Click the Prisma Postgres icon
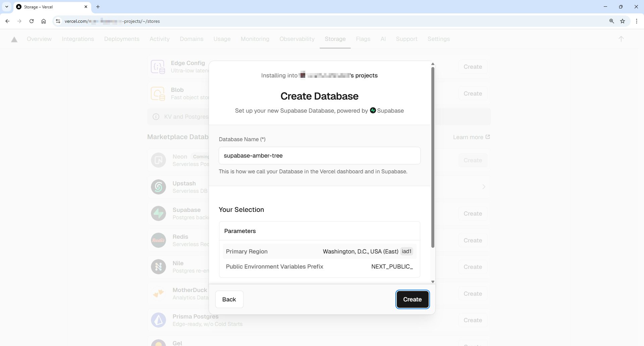The image size is (644, 346). tap(158, 320)
